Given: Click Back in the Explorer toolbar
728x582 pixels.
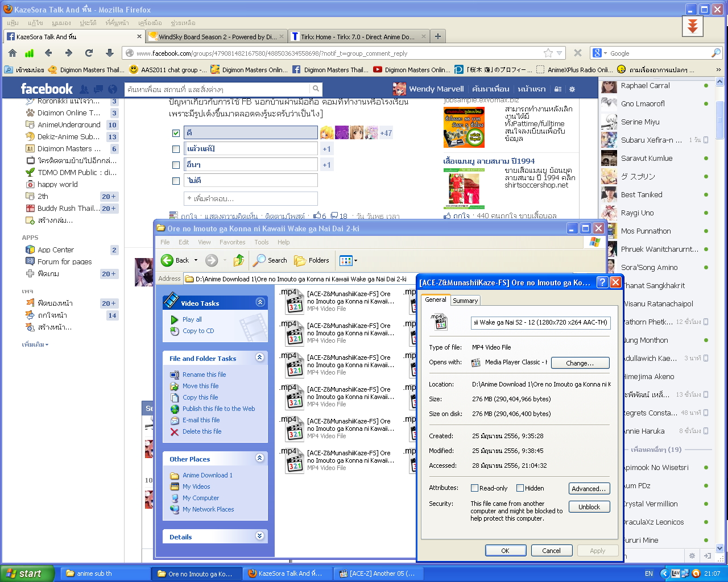Looking at the screenshot, I should [175, 260].
